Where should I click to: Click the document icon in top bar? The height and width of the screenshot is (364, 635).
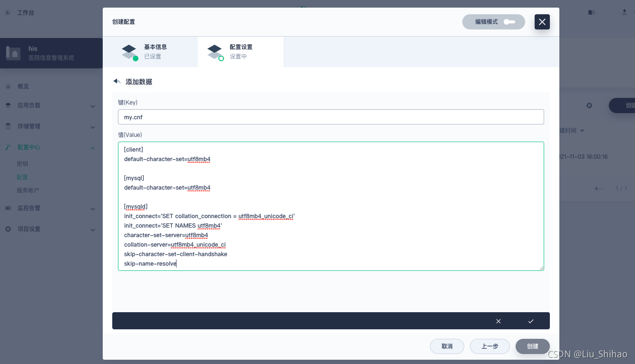tap(592, 12)
